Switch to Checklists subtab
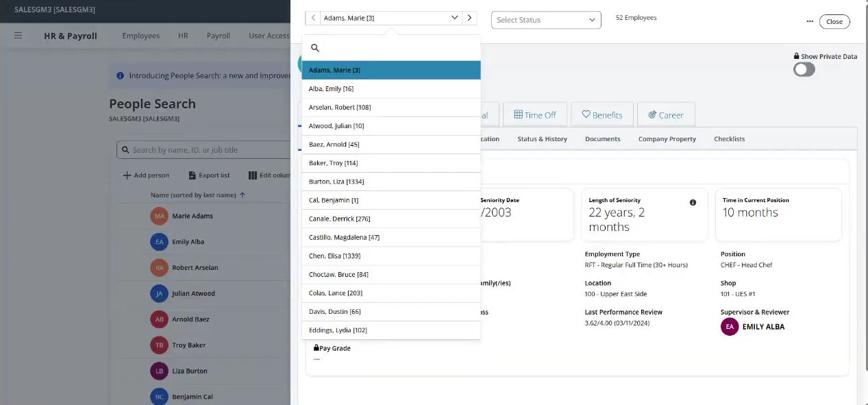The width and height of the screenshot is (868, 405). click(x=730, y=139)
